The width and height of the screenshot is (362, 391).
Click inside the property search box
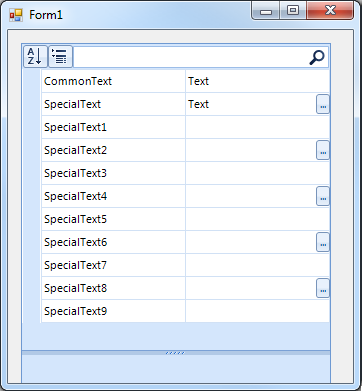click(x=190, y=57)
